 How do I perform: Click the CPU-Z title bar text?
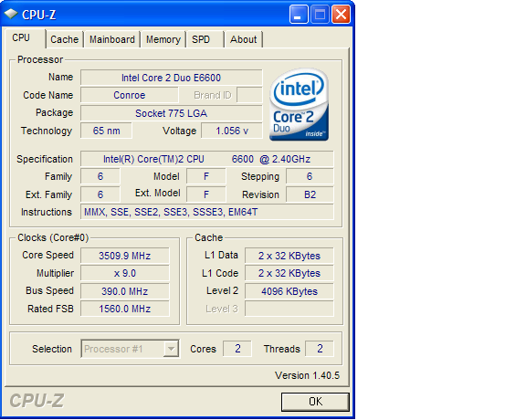coord(39,15)
